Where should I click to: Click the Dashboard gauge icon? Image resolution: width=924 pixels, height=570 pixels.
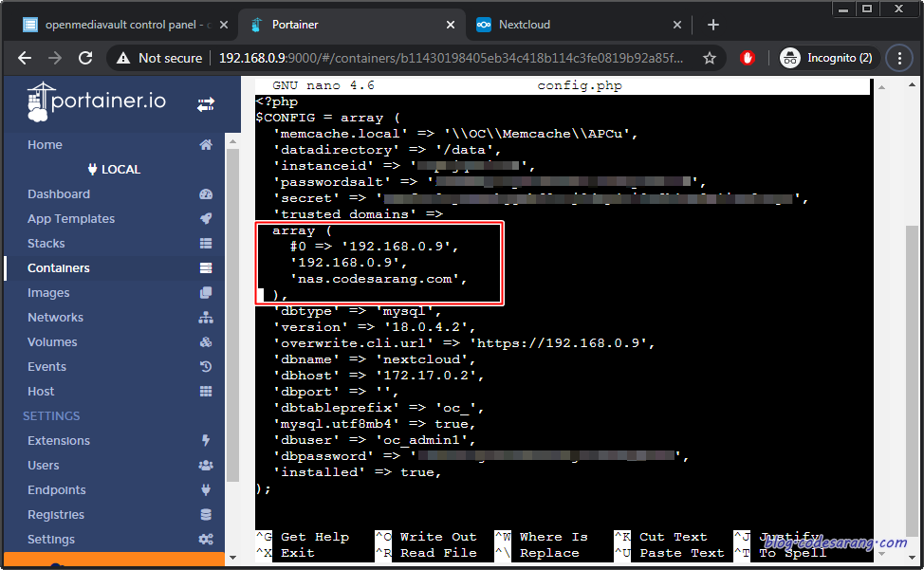click(206, 194)
